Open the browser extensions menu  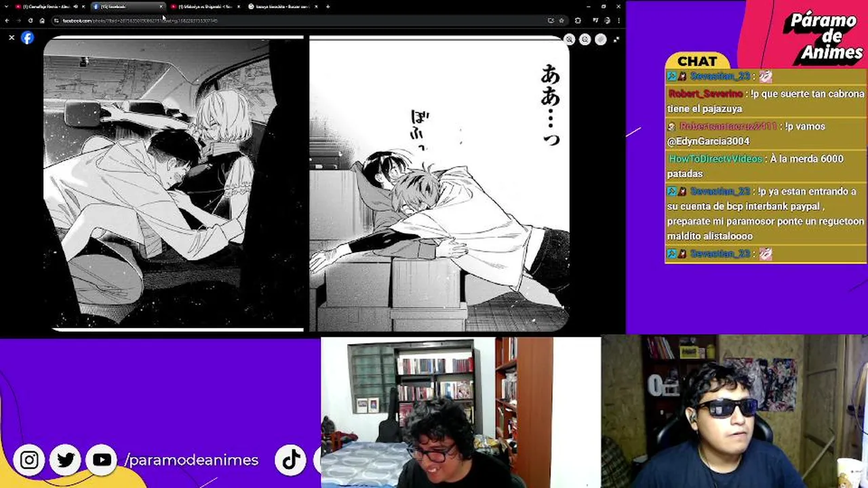tap(578, 20)
